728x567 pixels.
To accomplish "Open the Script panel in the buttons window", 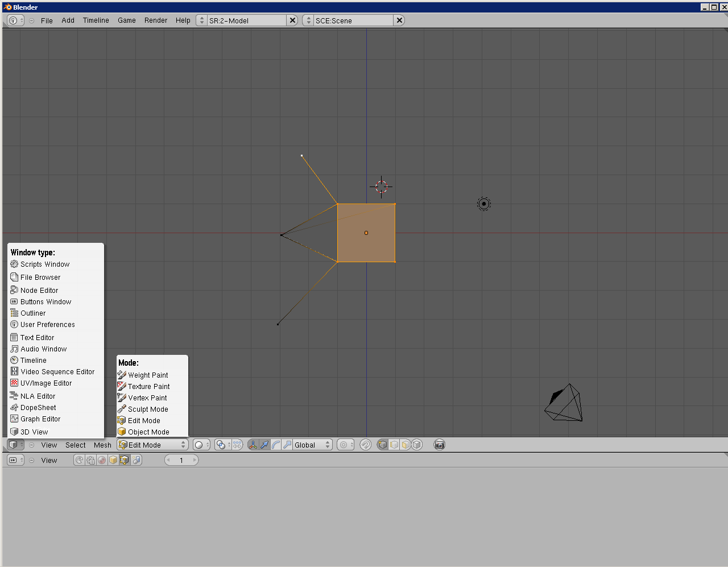I will coord(90,460).
